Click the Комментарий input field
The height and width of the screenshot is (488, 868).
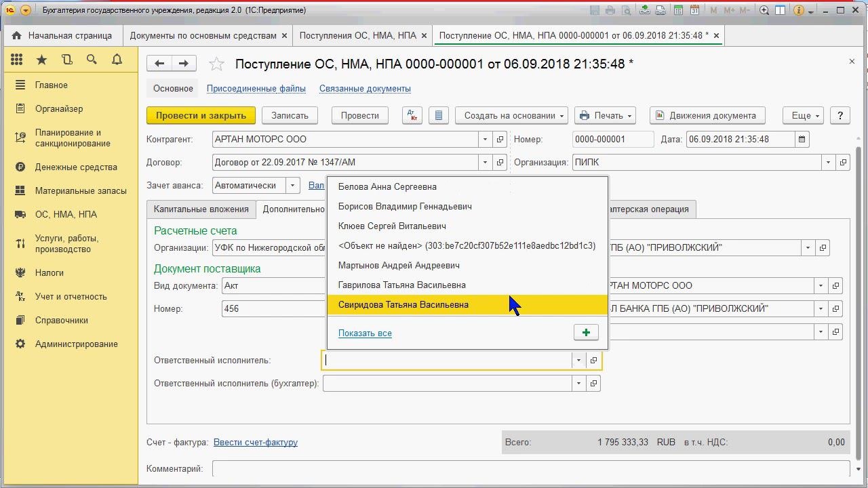click(530, 468)
